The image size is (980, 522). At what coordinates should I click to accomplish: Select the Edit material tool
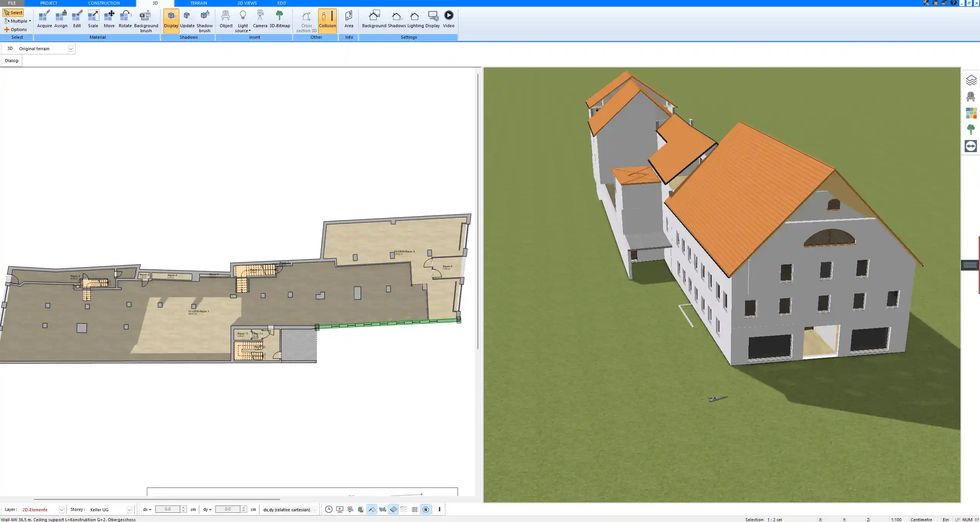click(x=77, y=19)
